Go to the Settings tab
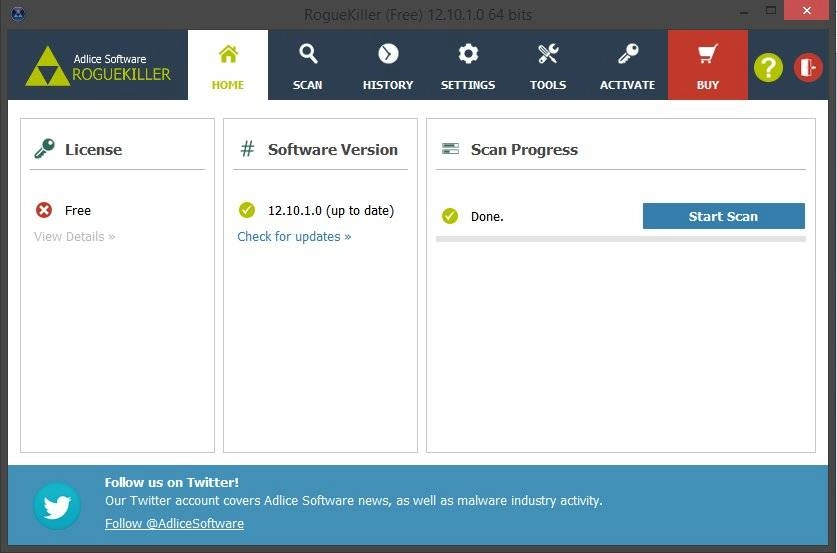 coord(468,65)
